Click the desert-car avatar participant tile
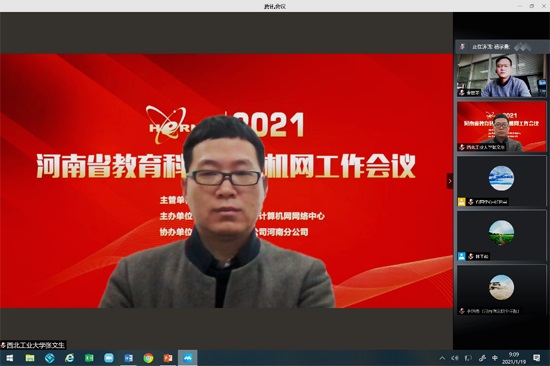Image resolution: width=550 pixels, height=366 pixels. 501,290
